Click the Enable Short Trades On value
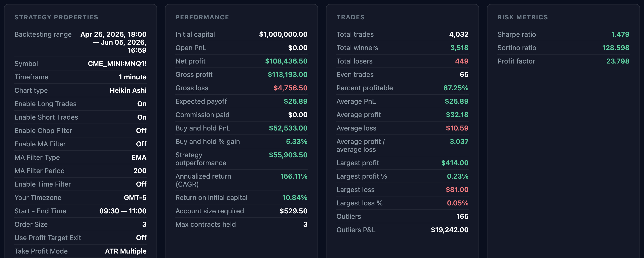 click(x=142, y=117)
